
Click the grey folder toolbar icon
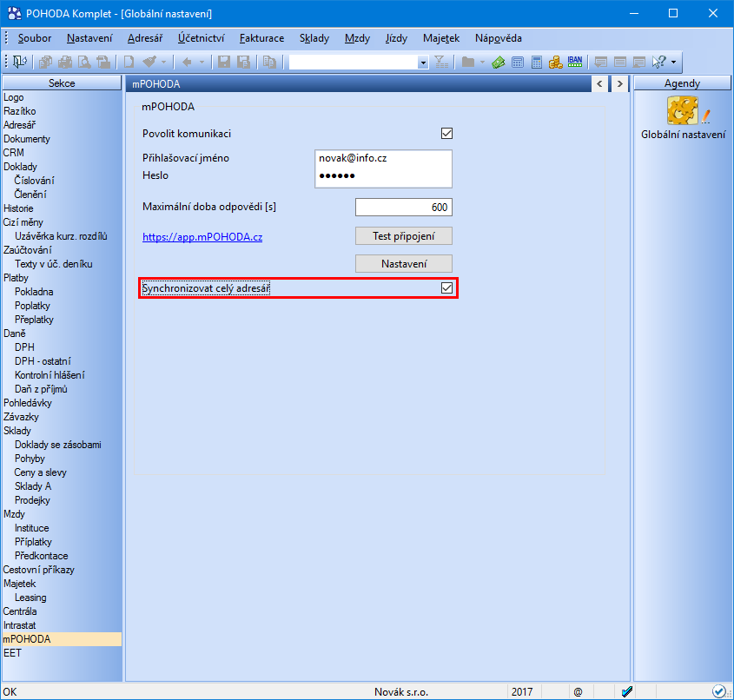468,62
